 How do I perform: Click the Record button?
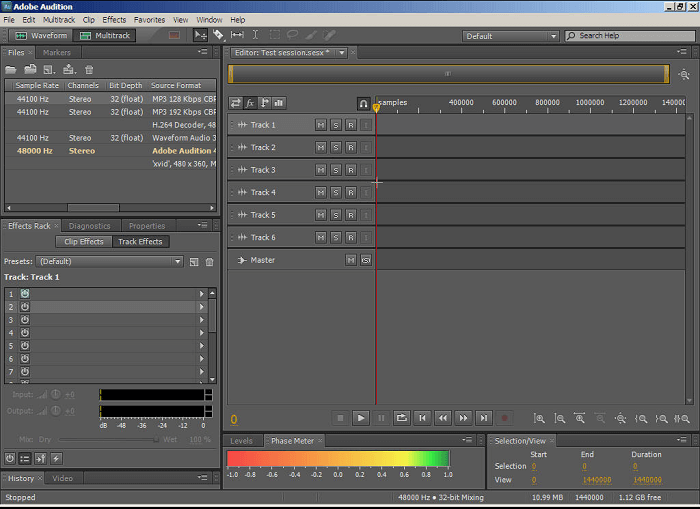pyautogui.click(x=504, y=418)
